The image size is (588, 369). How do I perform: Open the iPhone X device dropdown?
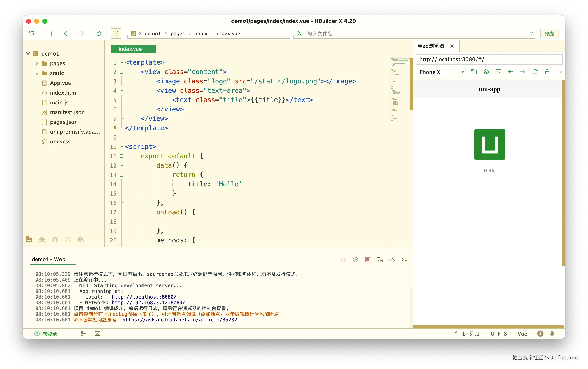(441, 72)
